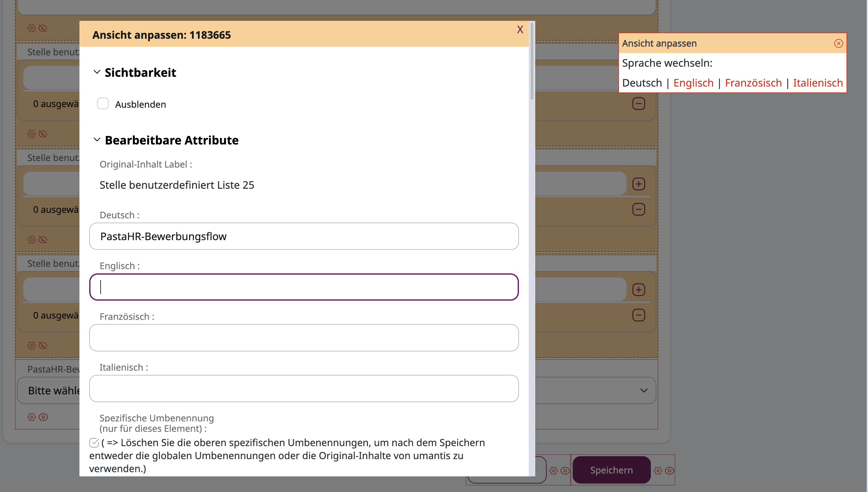This screenshot has height=492, width=868.
Task: Collapse the Sichtbarkeit section
Action: coord(97,72)
